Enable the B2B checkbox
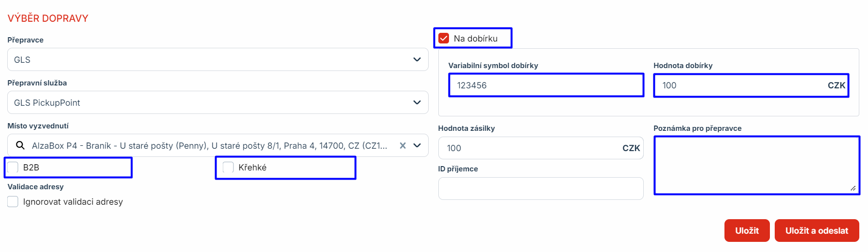The height and width of the screenshot is (252, 868). coord(13,168)
